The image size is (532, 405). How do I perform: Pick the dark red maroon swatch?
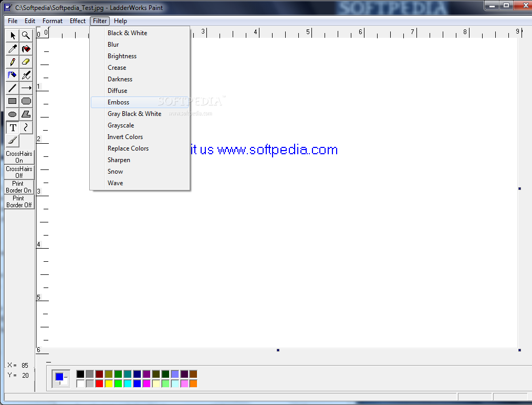click(99, 374)
